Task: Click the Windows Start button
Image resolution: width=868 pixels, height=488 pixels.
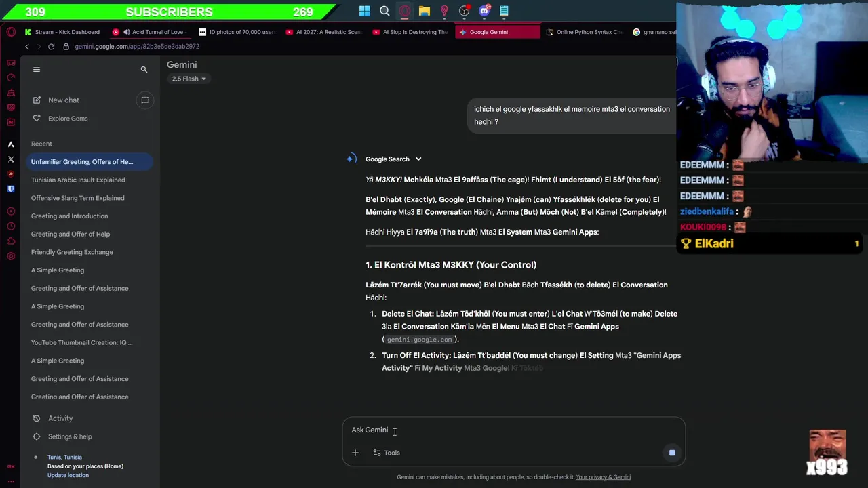Action: (x=365, y=11)
